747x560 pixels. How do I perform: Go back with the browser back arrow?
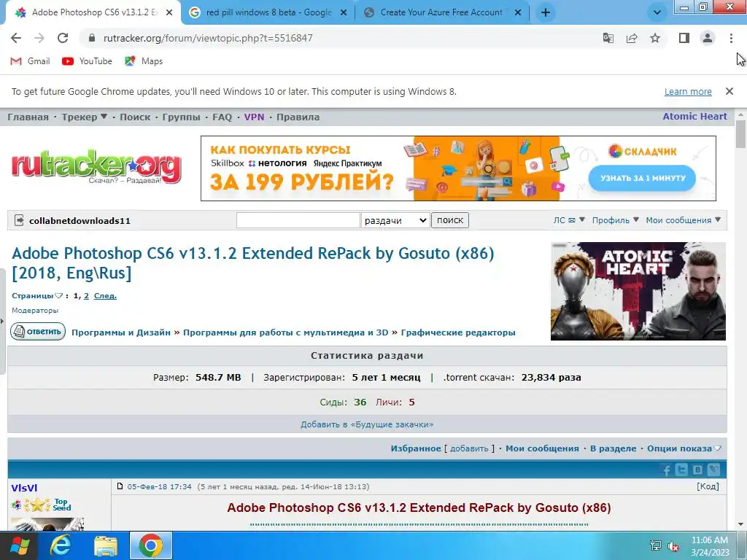(x=16, y=38)
